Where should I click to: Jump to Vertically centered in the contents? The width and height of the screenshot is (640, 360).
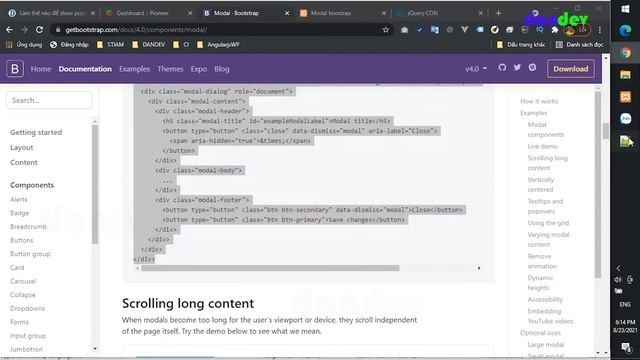click(x=541, y=184)
